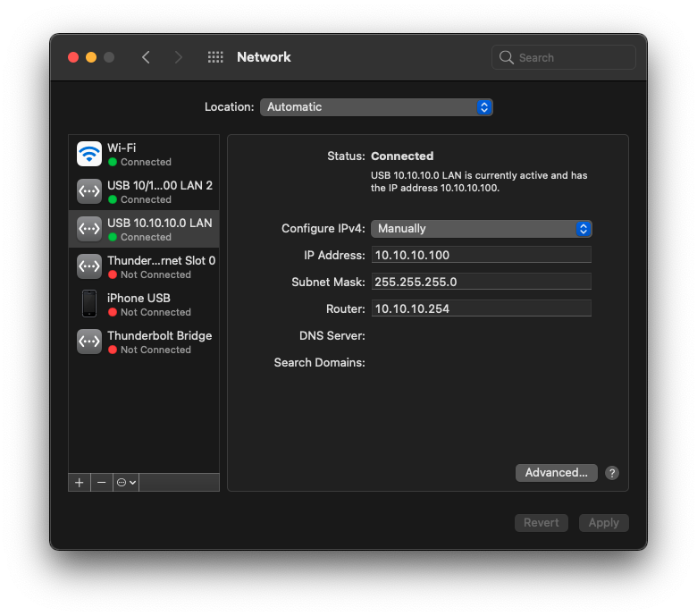Minimize the Network window (yellow button)

91,57
